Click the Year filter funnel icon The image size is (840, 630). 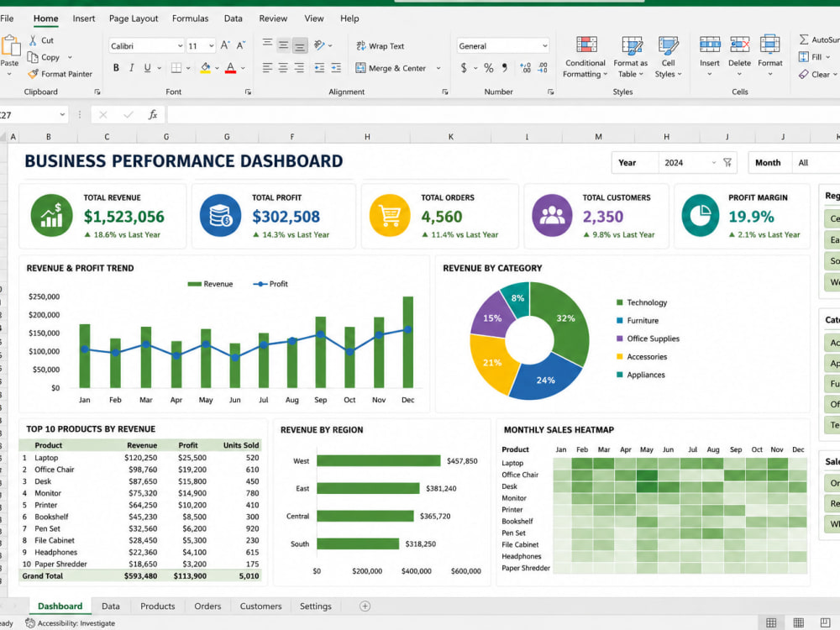click(727, 162)
